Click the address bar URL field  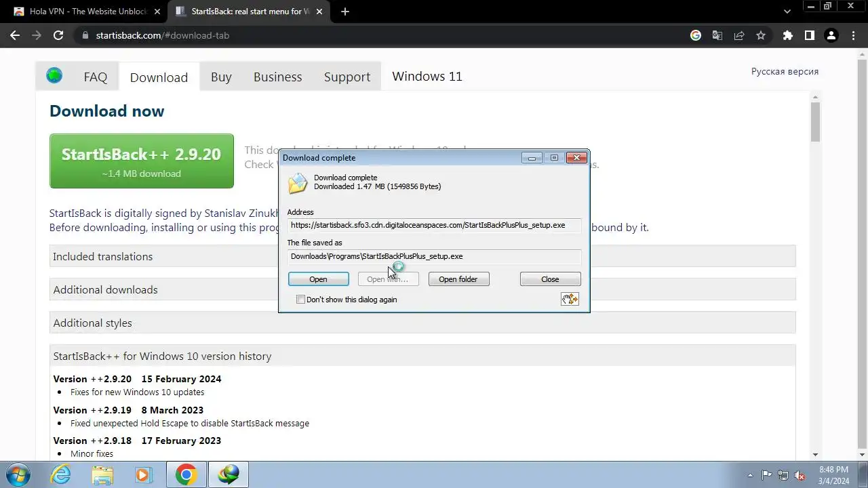380,35
